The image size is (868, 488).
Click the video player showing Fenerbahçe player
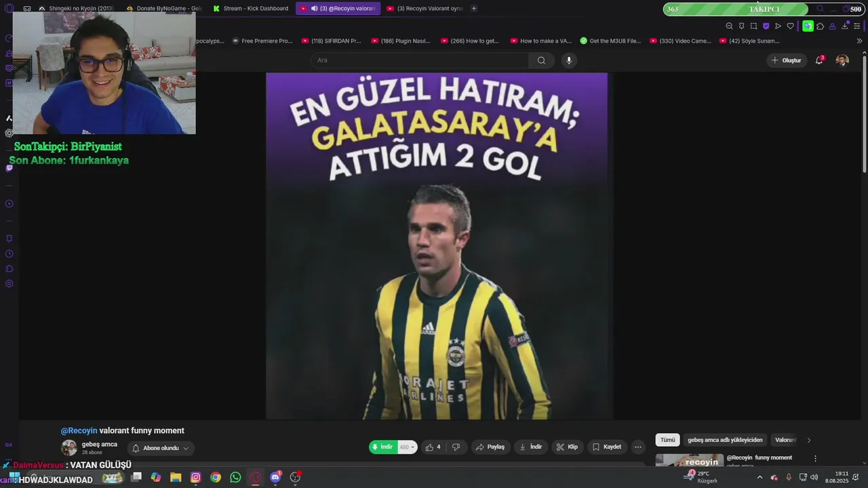(439, 245)
